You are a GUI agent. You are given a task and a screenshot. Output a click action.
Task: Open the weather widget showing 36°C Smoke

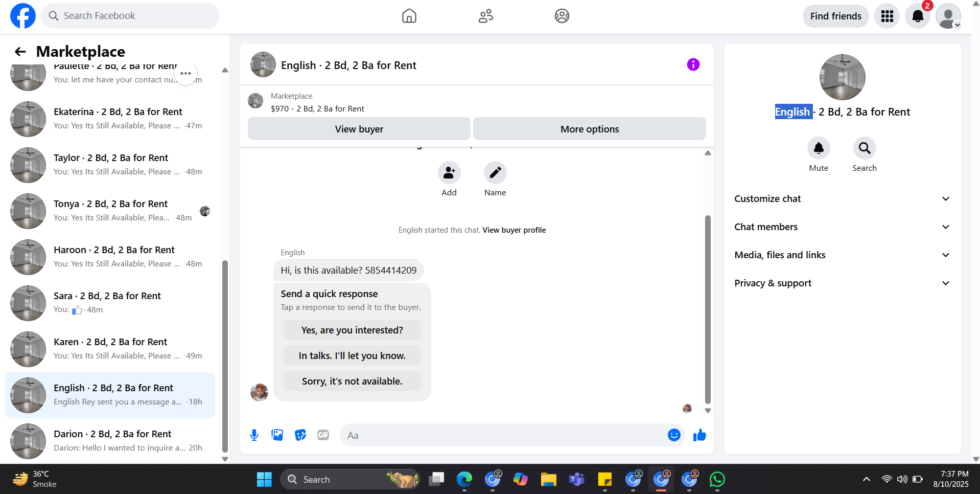35,480
